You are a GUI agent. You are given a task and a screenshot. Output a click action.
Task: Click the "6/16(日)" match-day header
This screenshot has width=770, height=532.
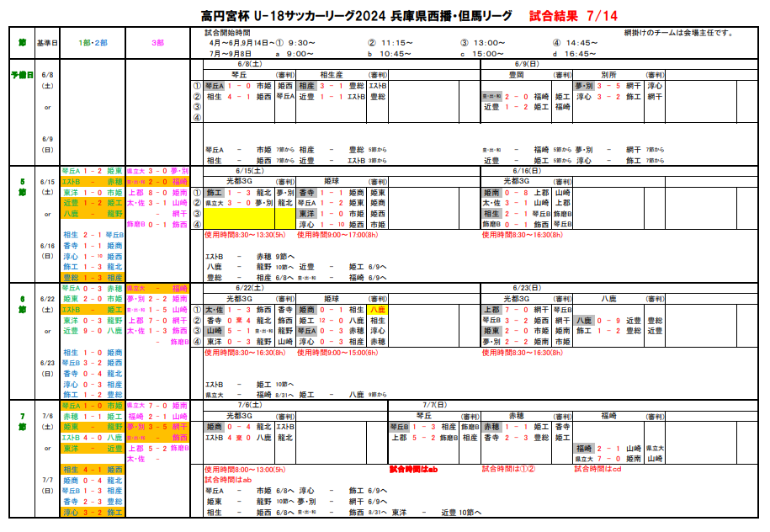527,171
